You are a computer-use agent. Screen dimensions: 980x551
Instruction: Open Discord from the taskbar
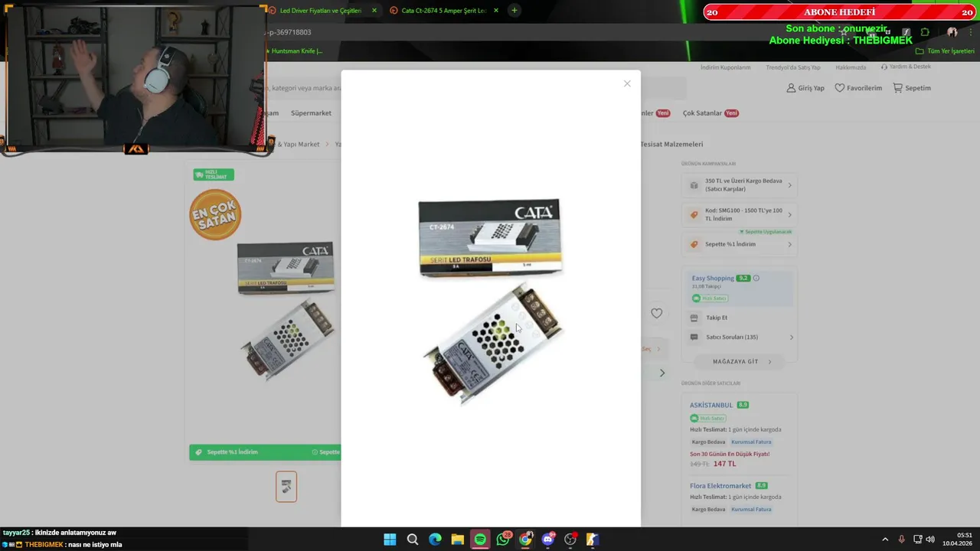(x=548, y=540)
